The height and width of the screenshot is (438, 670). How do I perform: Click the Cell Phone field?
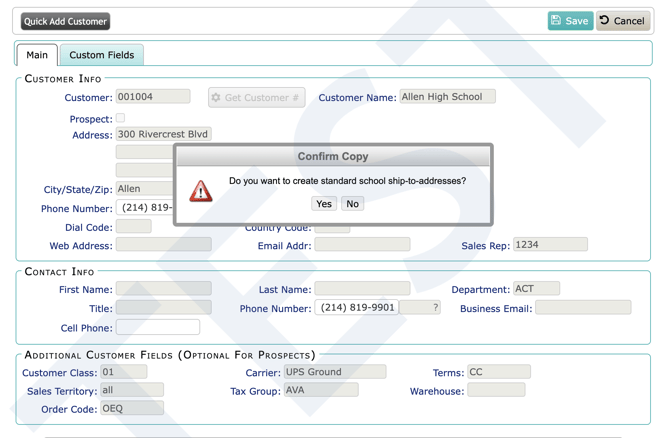pyautogui.click(x=158, y=327)
